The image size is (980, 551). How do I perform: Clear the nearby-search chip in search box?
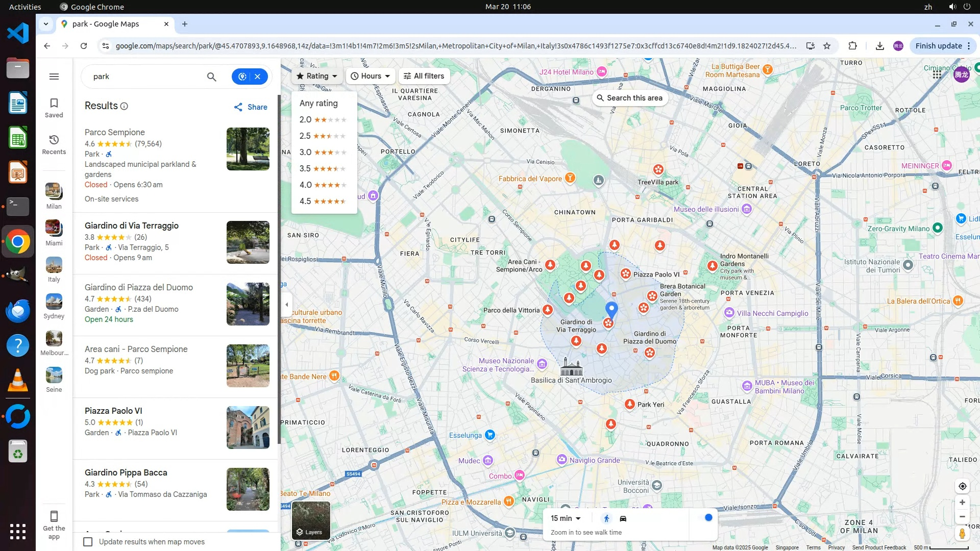[258, 77]
